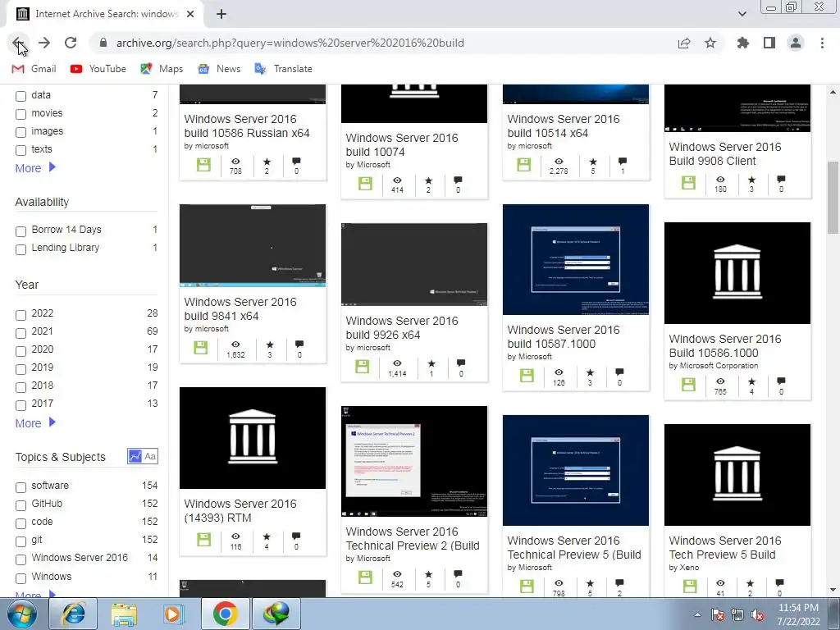The height and width of the screenshot is (630, 840).
Task: Open build 9926 x64 thumbnail
Action: point(414,265)
